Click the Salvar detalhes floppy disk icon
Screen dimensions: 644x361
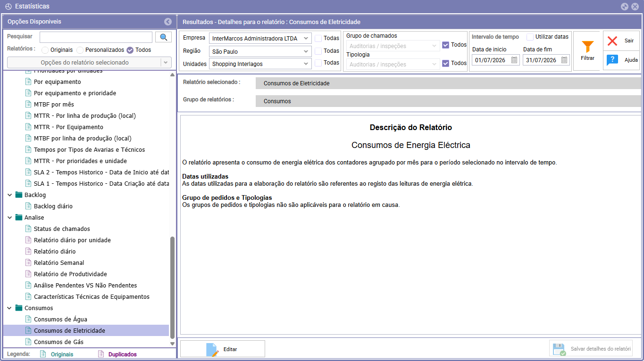pos(560,349)
